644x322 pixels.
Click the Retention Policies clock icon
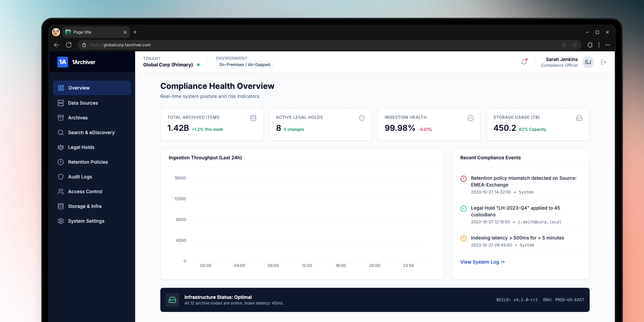pyautogui.click(x=61, y=162)
